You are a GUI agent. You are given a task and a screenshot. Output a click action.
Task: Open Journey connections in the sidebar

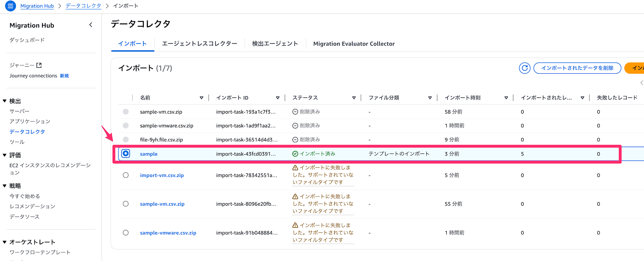(33, 76)
